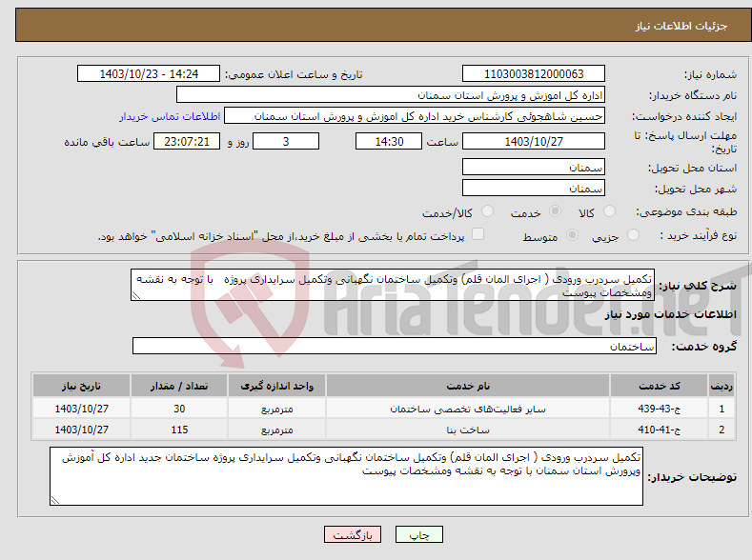Click the delivery city field سمنان

(534, 188)
